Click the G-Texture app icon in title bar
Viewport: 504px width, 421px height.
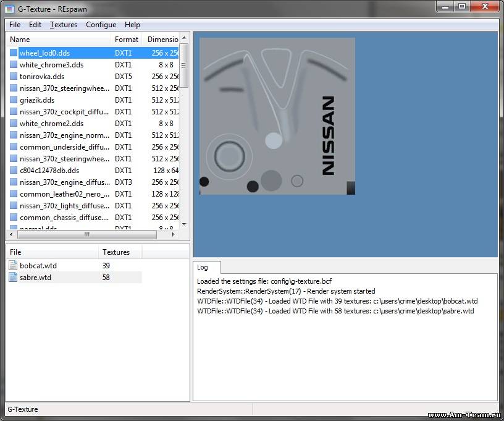coord(10,9)
